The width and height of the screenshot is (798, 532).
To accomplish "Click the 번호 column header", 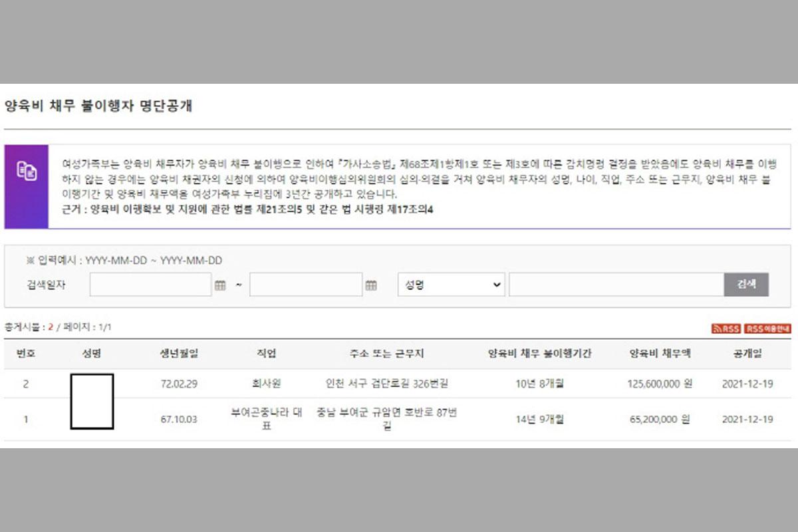I will click(x=25, y=354).
